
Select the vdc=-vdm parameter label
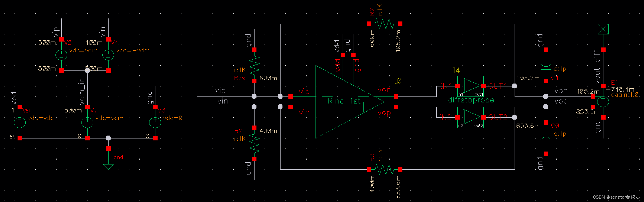(x=133, y=50)
